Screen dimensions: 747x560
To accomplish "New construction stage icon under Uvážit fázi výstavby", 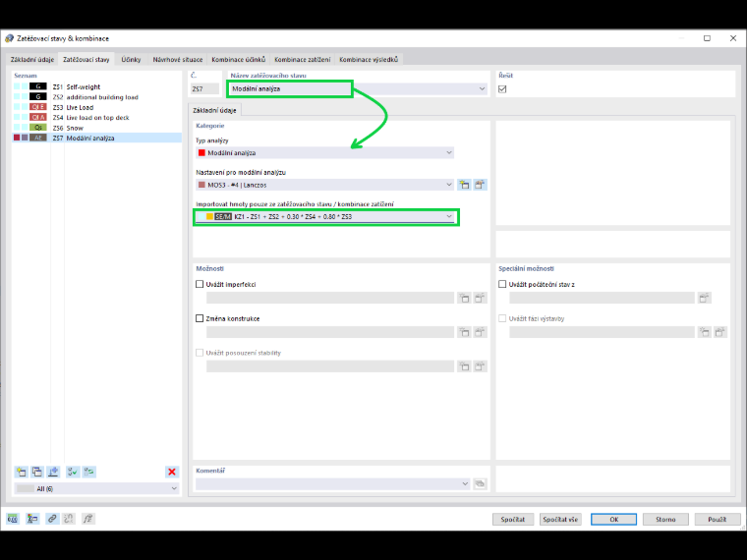I will point(704,332).
